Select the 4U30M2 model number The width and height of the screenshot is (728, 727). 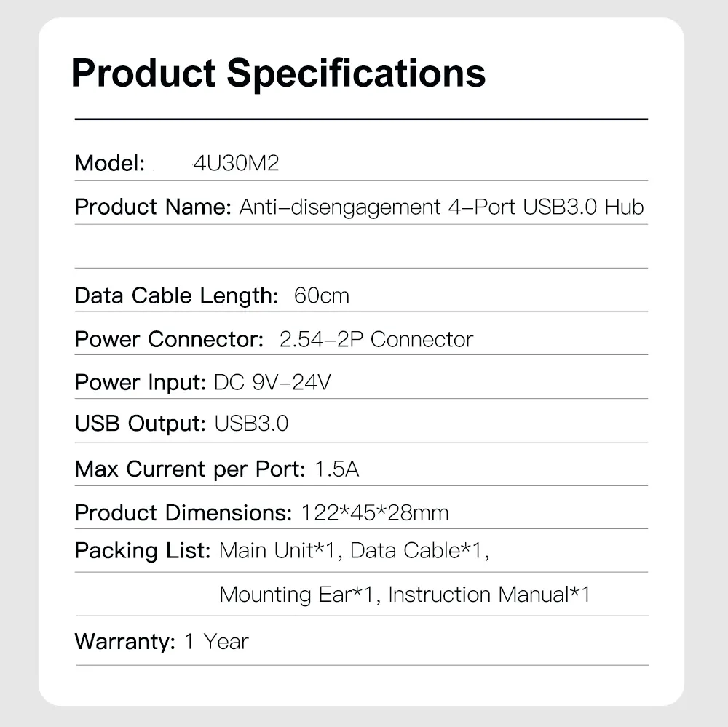click(236, 164)
